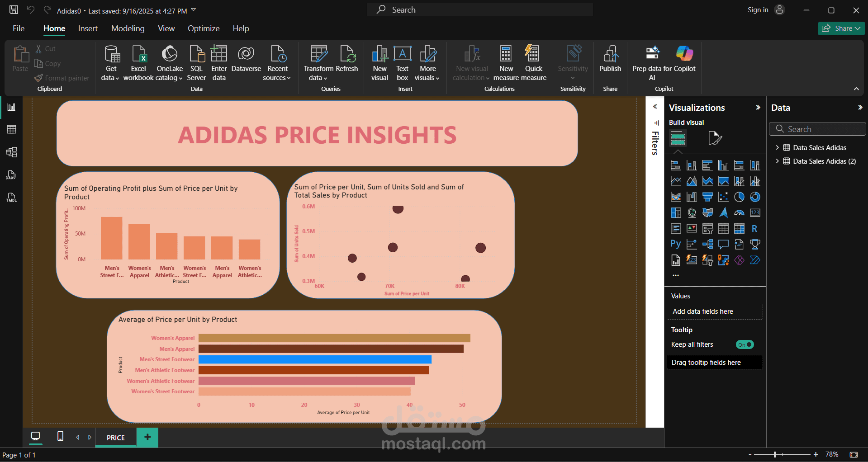Open the Dataverse connector
This screenshot has width=868, height=462.
coord(246,59)
